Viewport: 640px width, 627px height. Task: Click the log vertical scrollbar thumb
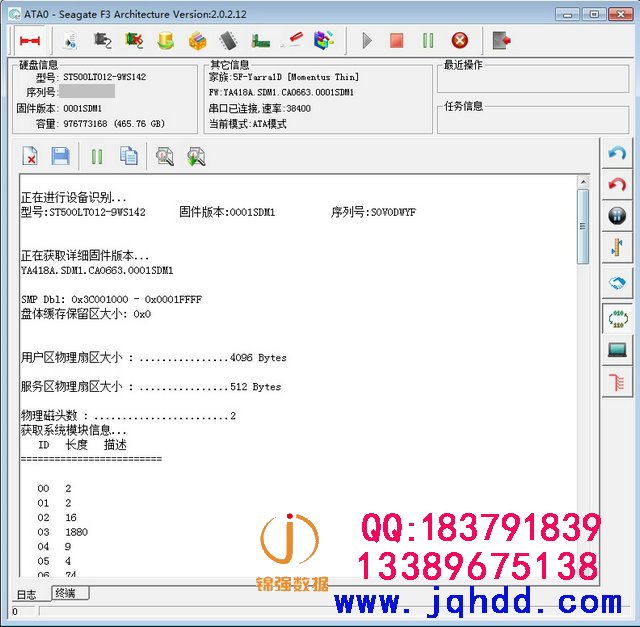[x=583, y=226]
